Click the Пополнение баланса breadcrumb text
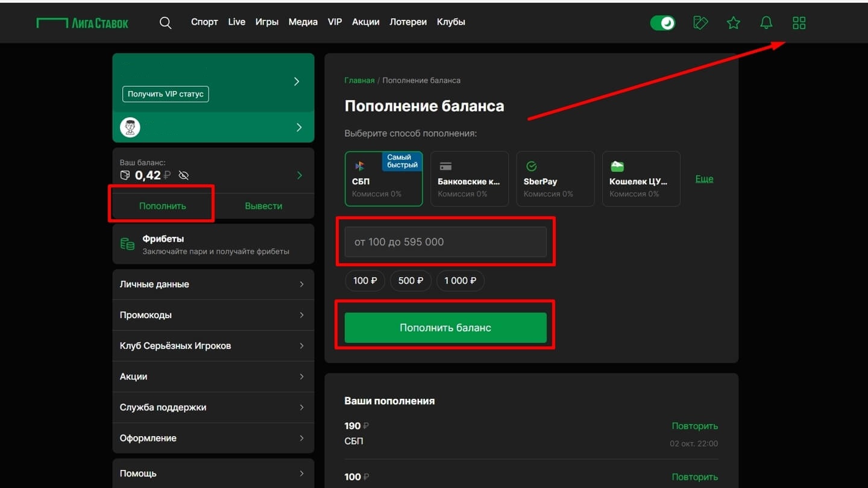The image size is (868, 488). 421,80
